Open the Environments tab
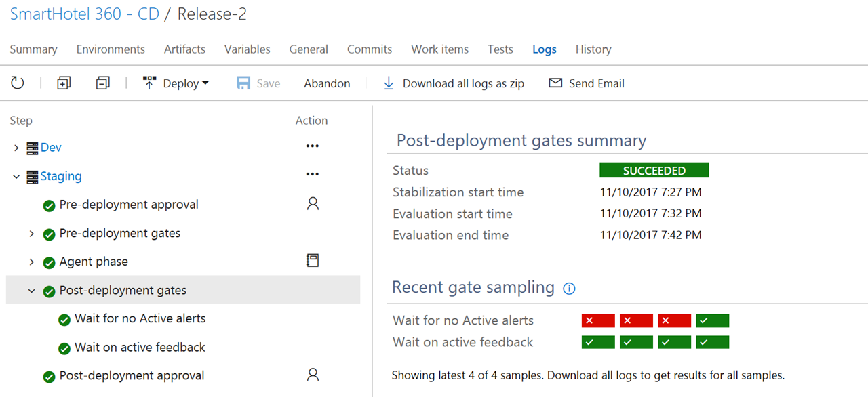This screenshot has width=868, height=397. coord(111,49)
